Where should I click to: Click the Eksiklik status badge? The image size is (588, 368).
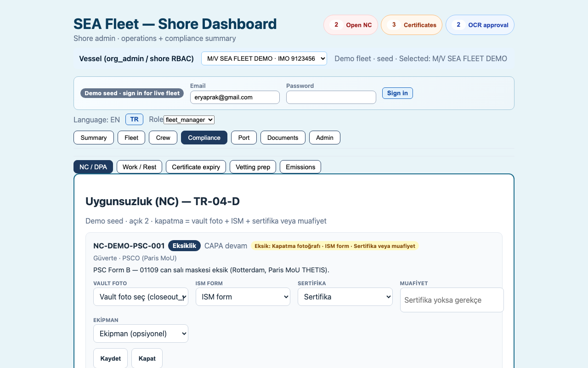tap(185, 246)
